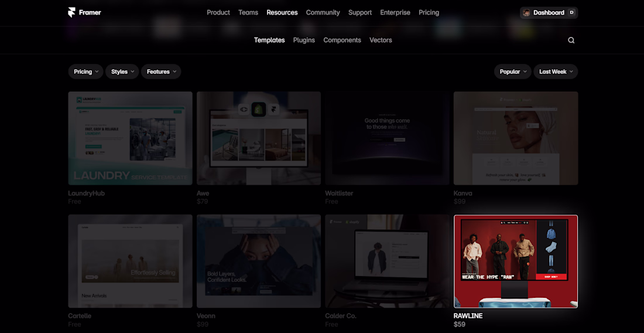Screen dimensions: 644x333
Task: Click the $59 price under RAWLINE
Action: (460, 325)
